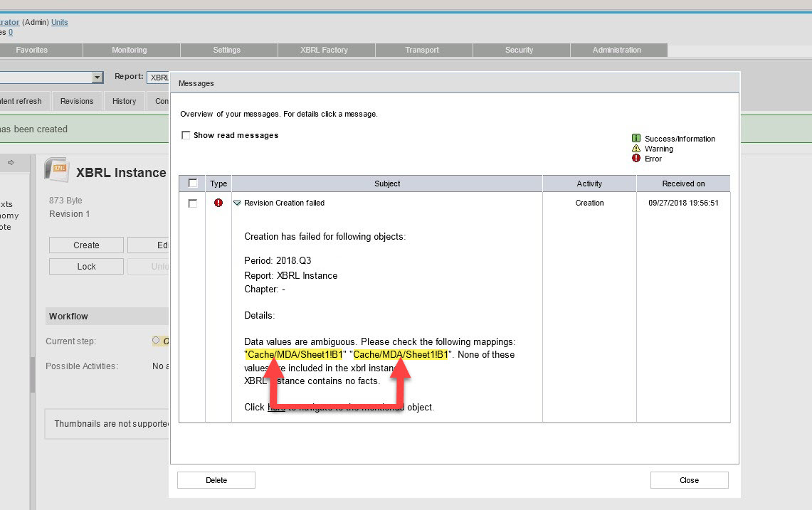
Task: Select the Current step radio button
Action: 156,340
